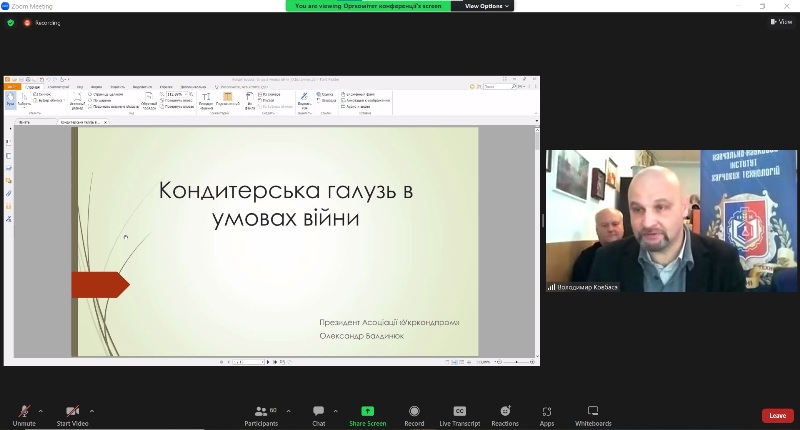Unmute the microphone
The height and width of the screenshot is (430, 800).
pos(24,412)
